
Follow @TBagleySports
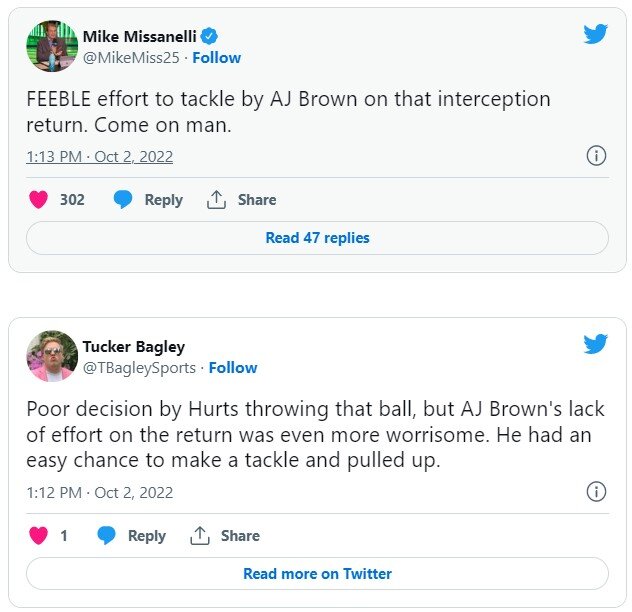[x=233, y=368]
